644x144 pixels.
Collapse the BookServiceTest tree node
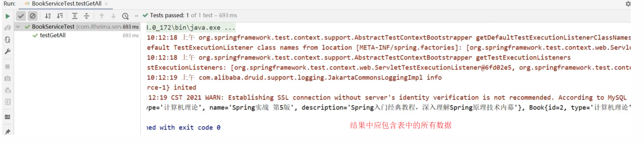[18, 27]
